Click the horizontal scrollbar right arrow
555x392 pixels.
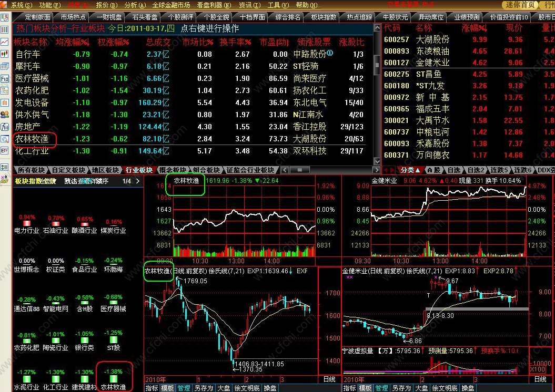(x=376, y=170)
